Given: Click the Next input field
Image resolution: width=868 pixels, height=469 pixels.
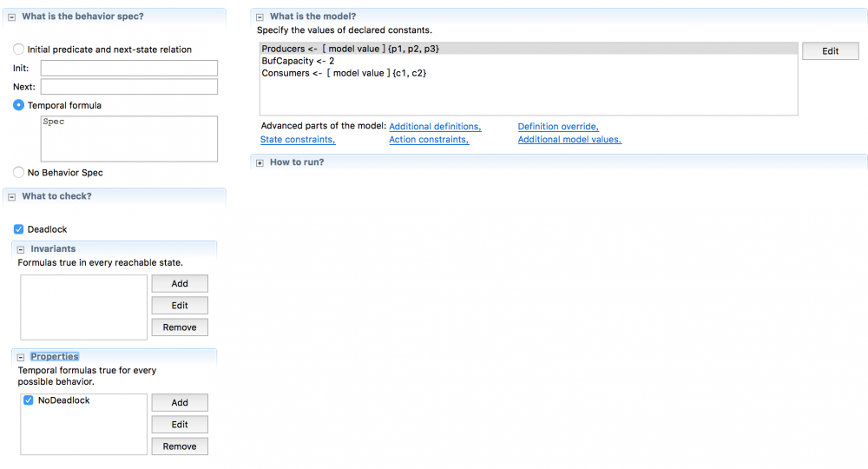Looking at the screenshot, I should coord(128,87).
